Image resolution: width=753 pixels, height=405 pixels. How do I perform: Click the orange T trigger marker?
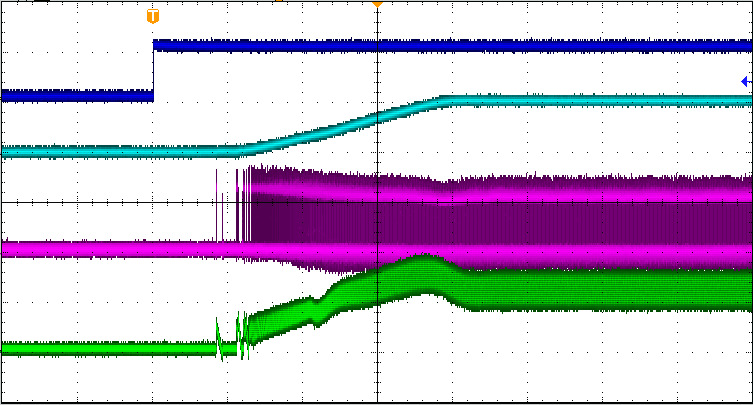click(x=152, y=17)
